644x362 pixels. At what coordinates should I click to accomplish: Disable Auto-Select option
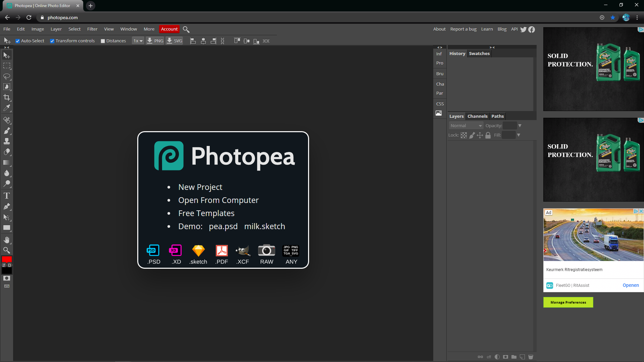point(18,41)
